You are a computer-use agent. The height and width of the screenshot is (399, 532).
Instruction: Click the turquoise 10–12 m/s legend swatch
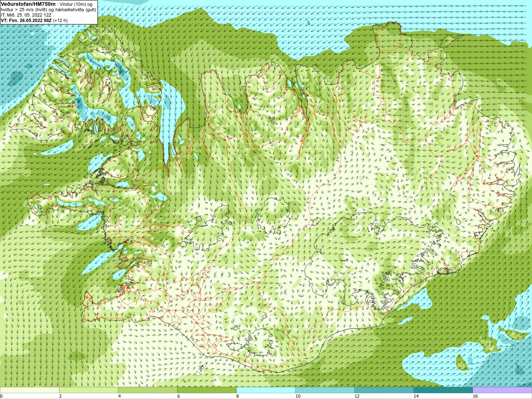tap(325, 390)
